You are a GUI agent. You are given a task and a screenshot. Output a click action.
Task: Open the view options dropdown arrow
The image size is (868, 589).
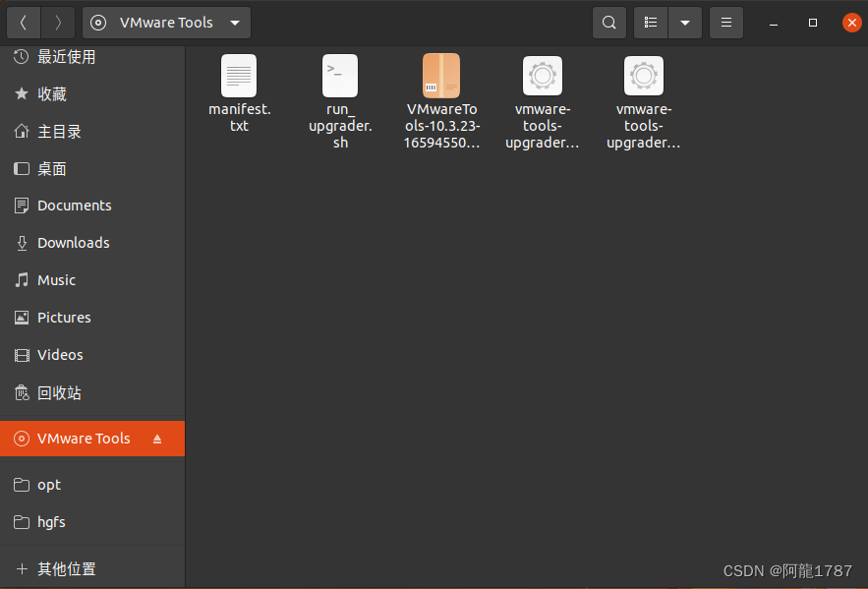[x=685, y=23]
